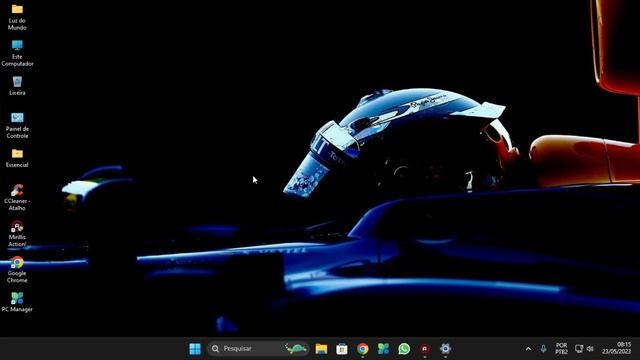The width and height of the screenshot is (640, 360).
Task: Open the Luz do Mundo folder
Action: [x=17, y=17]
